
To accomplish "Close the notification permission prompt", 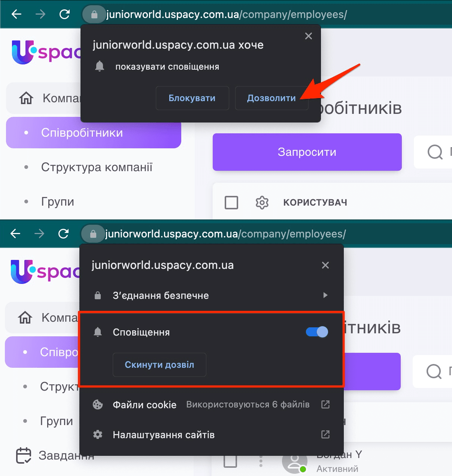I will pos(309,36).
